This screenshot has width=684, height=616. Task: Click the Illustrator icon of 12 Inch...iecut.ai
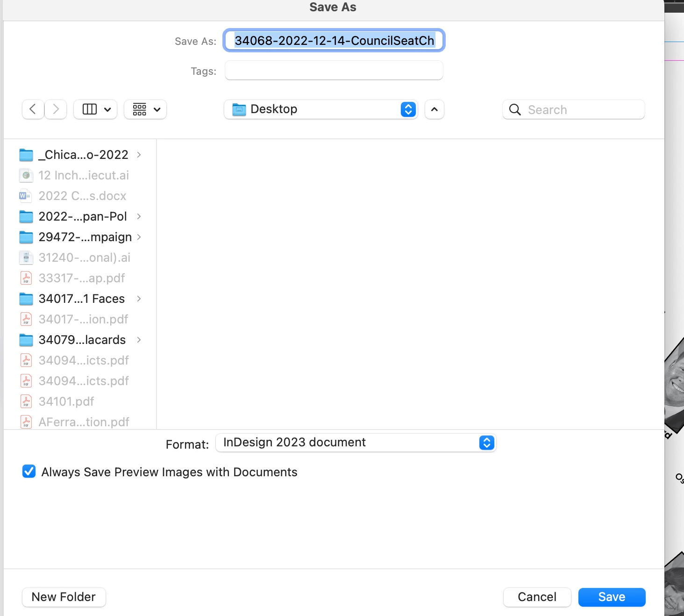coord(26,175)
